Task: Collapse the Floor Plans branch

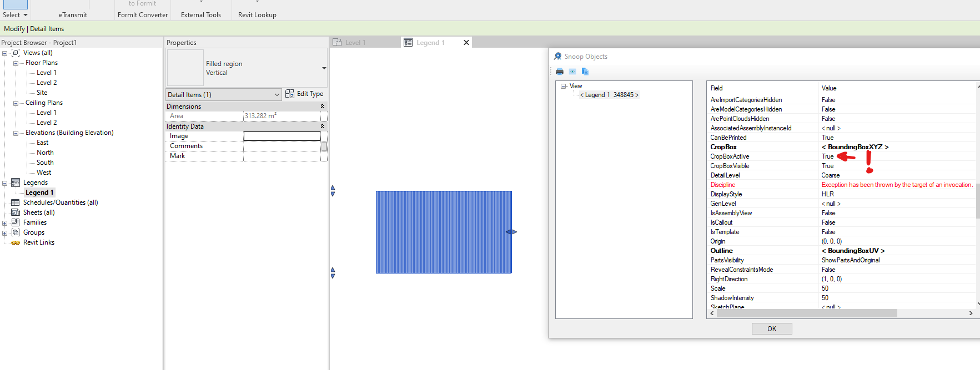Action: click(16, 63)
